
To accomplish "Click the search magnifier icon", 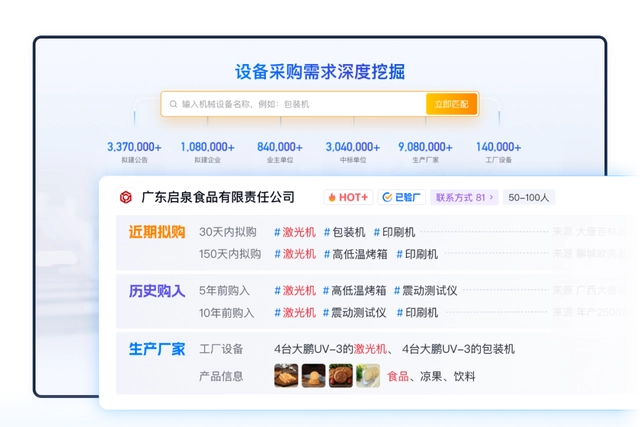I will tap(173, 104).
